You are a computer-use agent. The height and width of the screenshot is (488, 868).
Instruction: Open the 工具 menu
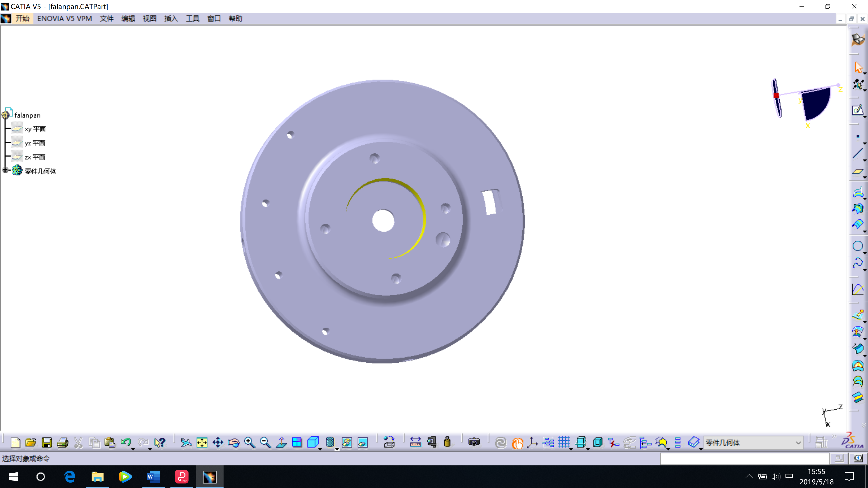click(192, 19)
